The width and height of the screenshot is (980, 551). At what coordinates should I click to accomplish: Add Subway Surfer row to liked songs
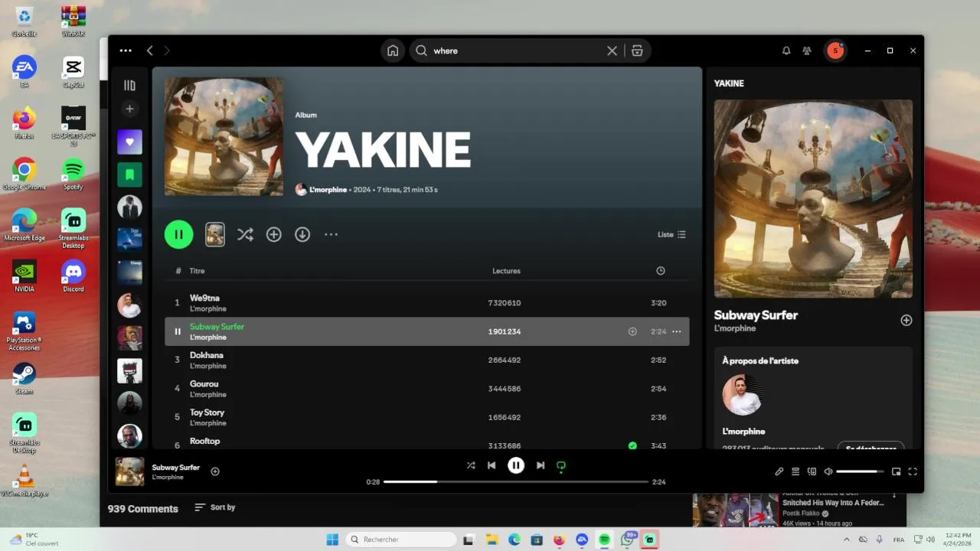point(632,331)
